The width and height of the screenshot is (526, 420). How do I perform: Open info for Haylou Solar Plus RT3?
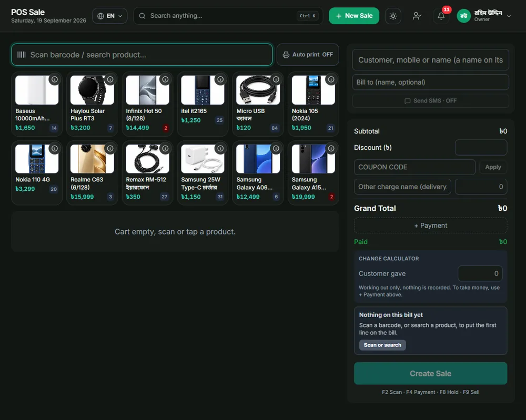pyautogui.click(x=110, y=79)
